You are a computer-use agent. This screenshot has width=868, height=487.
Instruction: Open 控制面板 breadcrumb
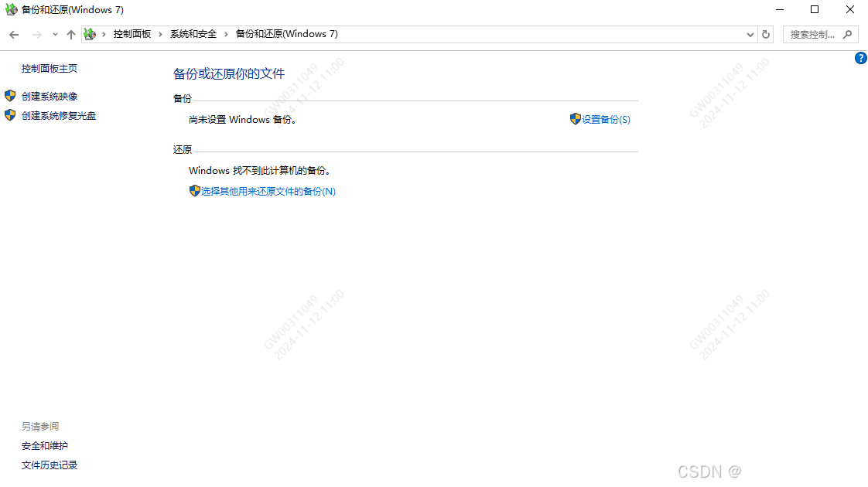click(132, 34)
